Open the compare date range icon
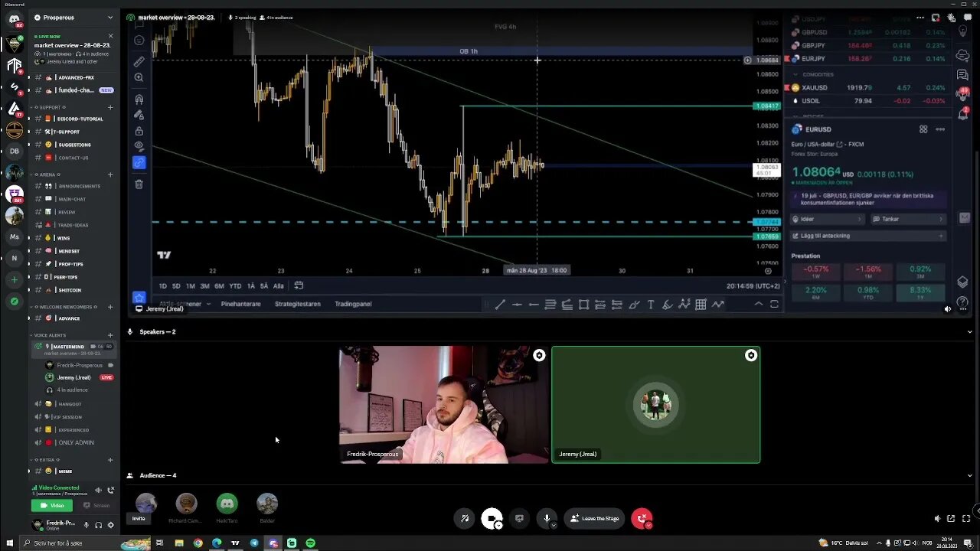 pyautogui.click(x=299, y=285)
